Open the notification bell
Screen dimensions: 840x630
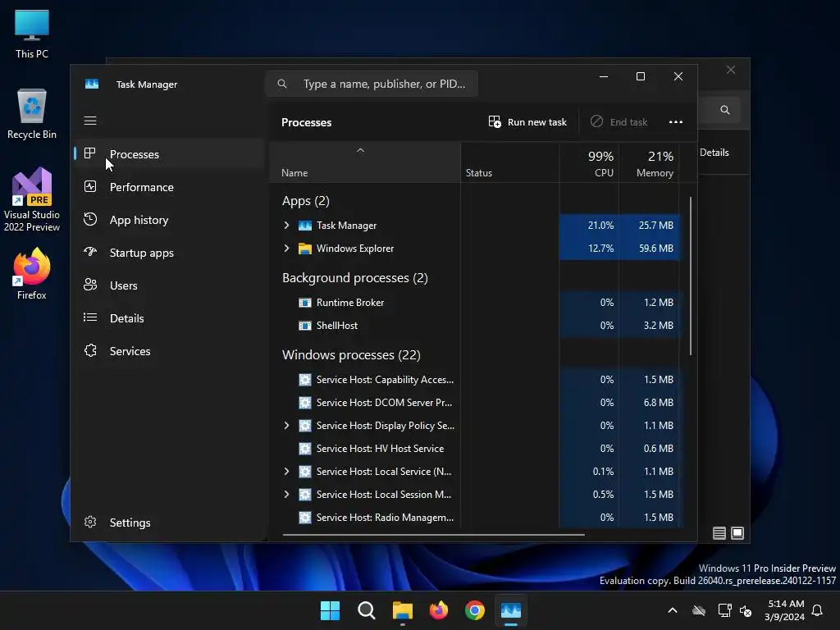tap(818, 610)
